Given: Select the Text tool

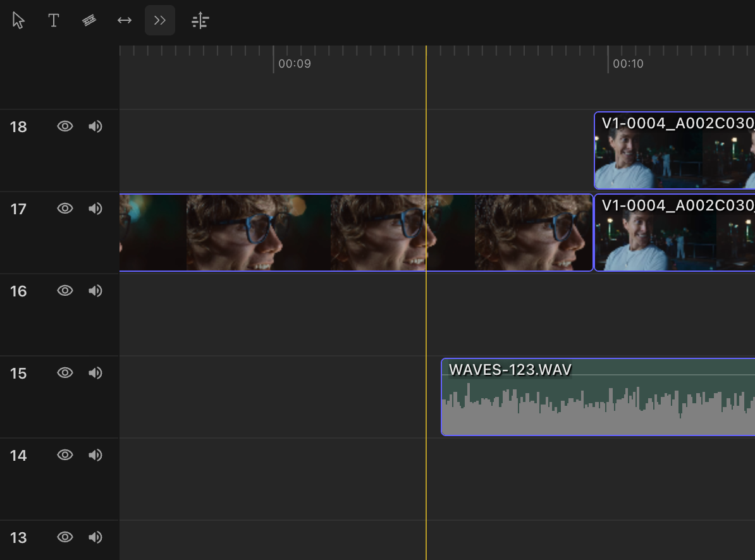Looking at the screenshot, I should click(x=54, y=20).
